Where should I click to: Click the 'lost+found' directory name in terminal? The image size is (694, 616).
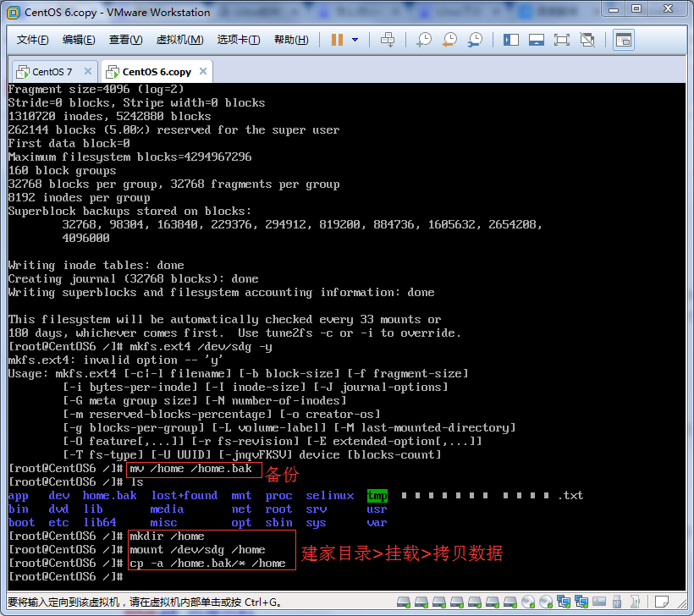tap(185, 496)
